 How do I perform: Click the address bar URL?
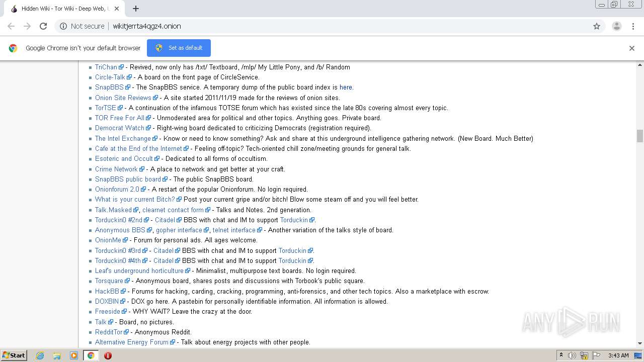pyautogui.click(x=147, y=26)
